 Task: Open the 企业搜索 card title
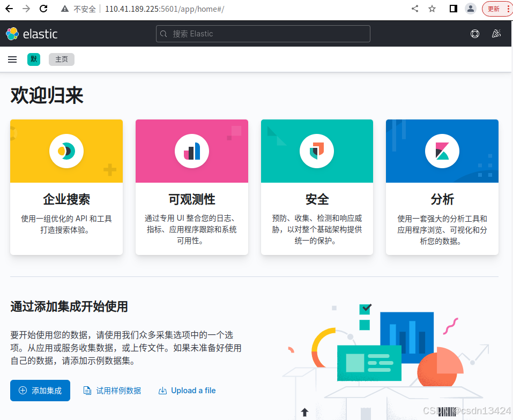tap(66, 199)
